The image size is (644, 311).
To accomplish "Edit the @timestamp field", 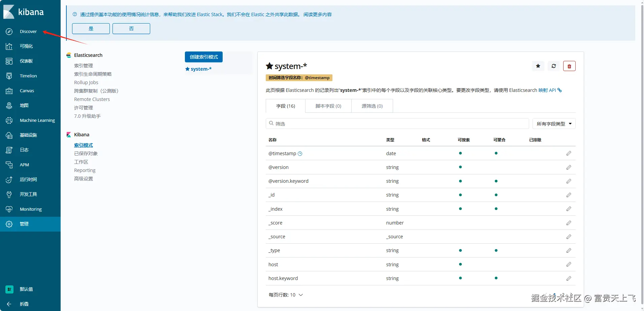I will pyautogui.click(x=569, y=153).
